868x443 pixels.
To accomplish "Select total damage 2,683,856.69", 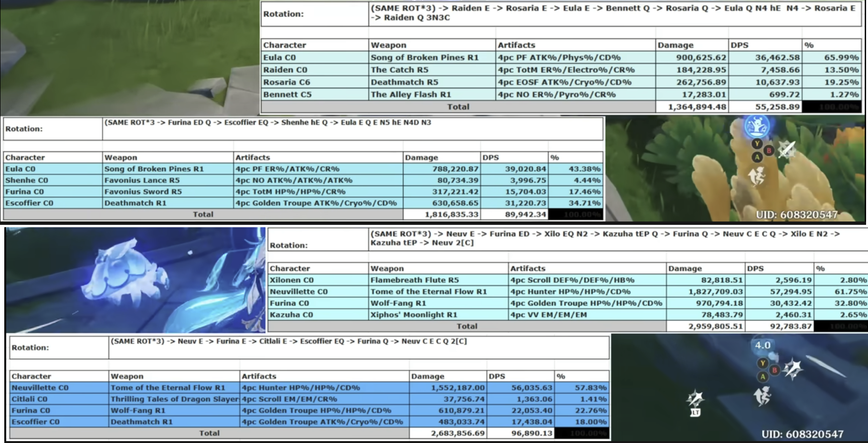I will (448, 433).
